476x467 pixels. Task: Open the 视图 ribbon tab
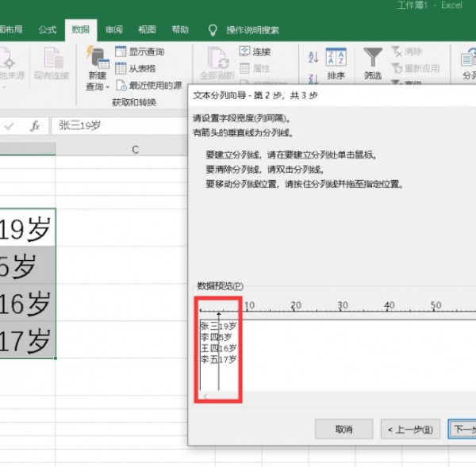(x=148, y=30)
